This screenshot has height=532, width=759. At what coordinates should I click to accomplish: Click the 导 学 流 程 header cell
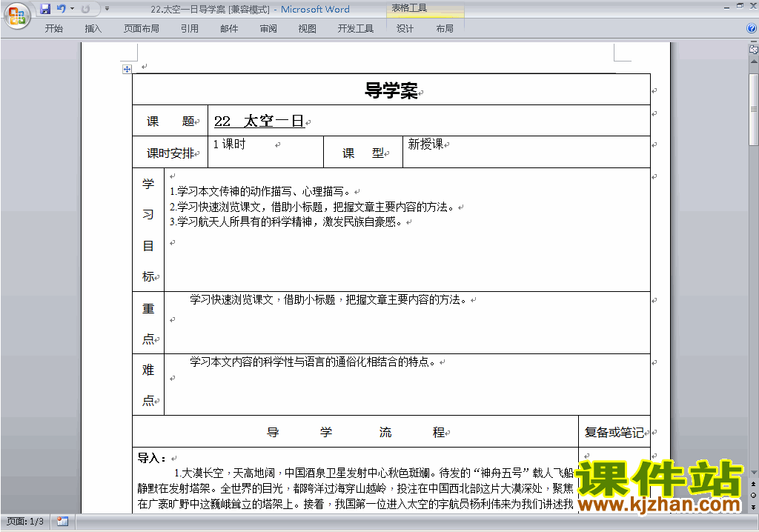tap(356, 432)
